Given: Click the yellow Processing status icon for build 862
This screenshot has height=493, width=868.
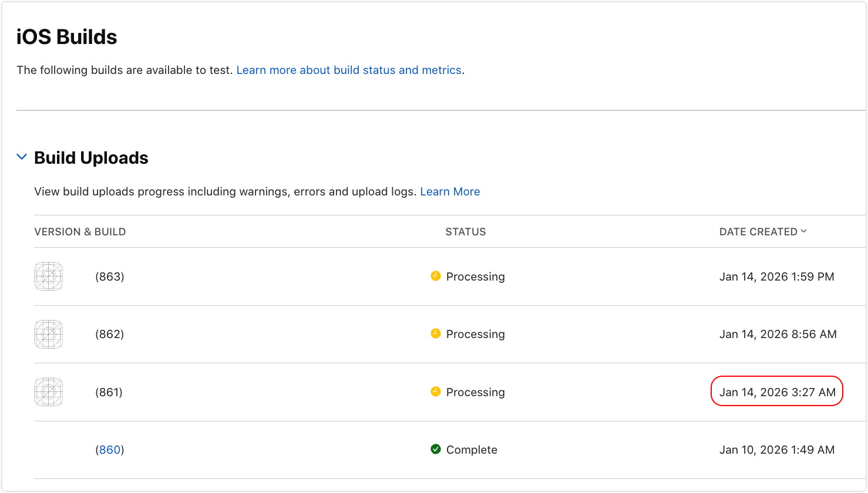Looking at the screenshot, I should pyautogui.click(x=435, y=333).
